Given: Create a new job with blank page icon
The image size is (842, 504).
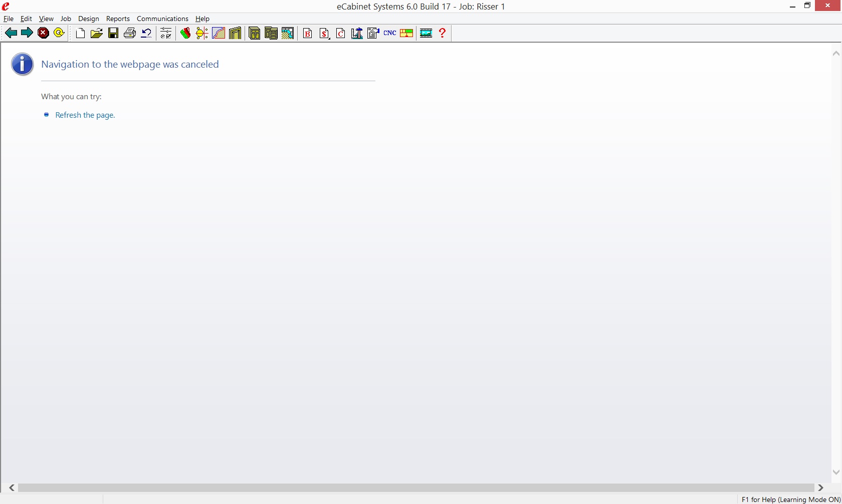Looking at the screenshot, I should click(80, 34).
